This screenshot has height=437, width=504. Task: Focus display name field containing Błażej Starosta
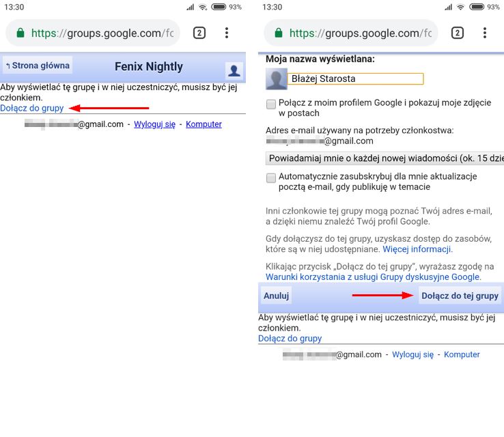pos(356,79)
